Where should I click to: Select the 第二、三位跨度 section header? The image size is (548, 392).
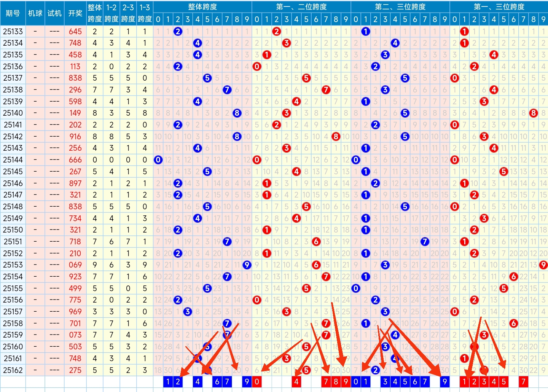400,7
